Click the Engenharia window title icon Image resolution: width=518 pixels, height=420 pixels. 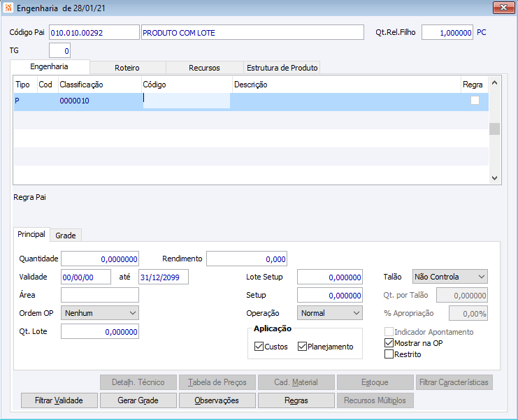[8, 8]
